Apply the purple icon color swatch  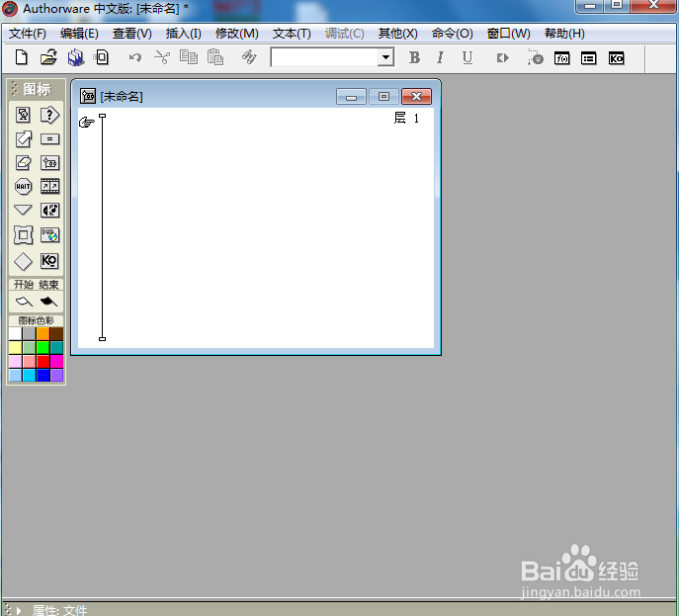click(56, 375)
